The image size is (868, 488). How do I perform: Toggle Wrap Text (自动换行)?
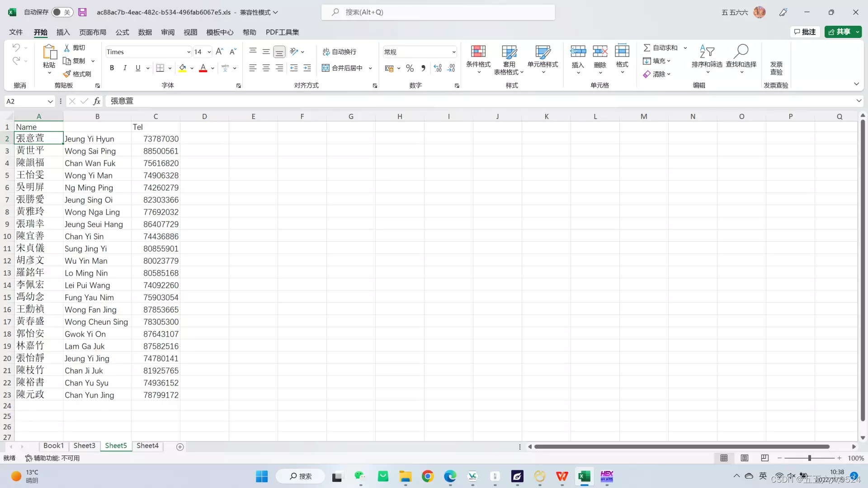[340, 52]
